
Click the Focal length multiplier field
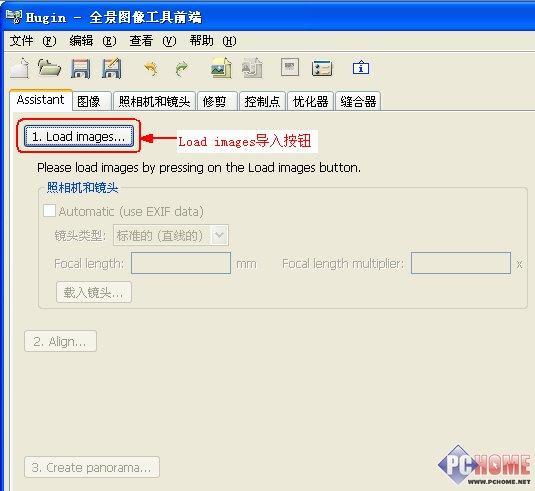(461, 263)
